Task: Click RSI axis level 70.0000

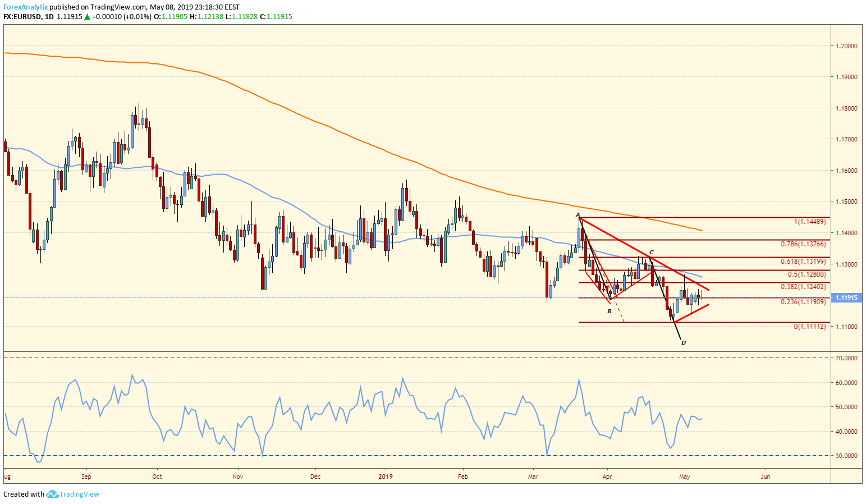Action: (x=846, y=358)
